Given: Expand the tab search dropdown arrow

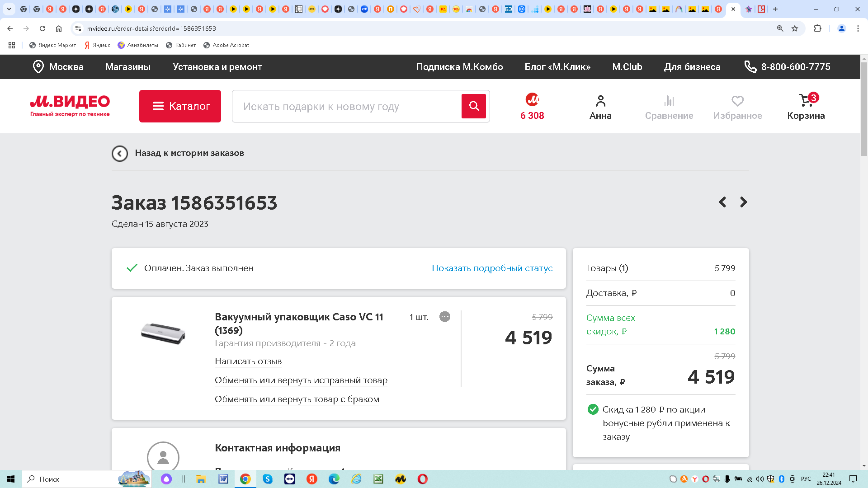Looking at the screenshot, I should pos(9,9).
